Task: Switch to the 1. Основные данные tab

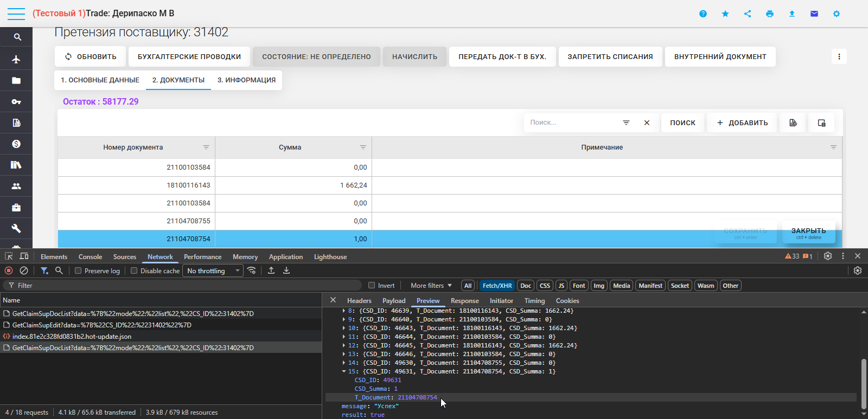Action: point(100,80)
